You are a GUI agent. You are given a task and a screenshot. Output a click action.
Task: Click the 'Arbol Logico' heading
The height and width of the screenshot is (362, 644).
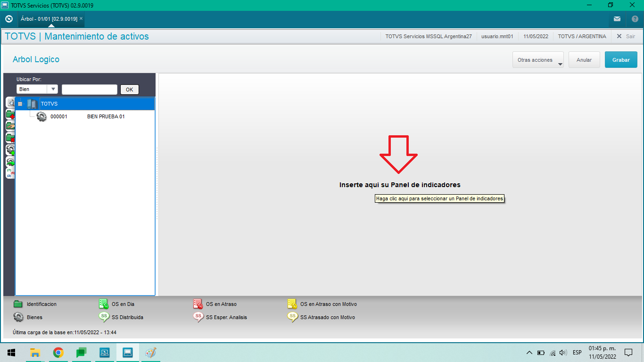coord(36,59)
